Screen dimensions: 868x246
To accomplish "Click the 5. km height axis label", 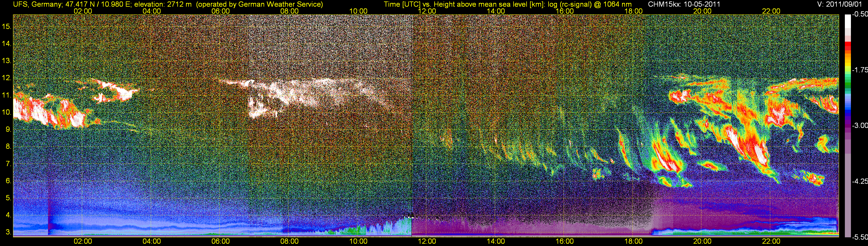I will 8,198.
